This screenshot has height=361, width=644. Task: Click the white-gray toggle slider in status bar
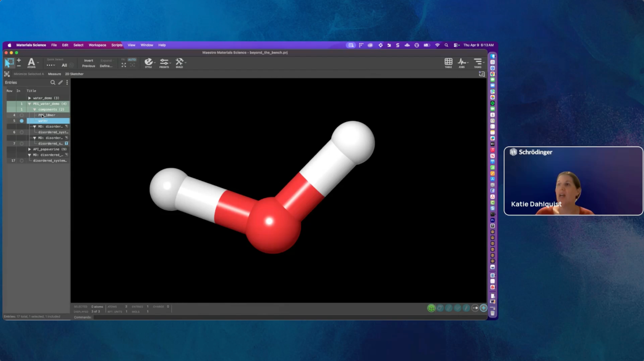tap(475, 308)
